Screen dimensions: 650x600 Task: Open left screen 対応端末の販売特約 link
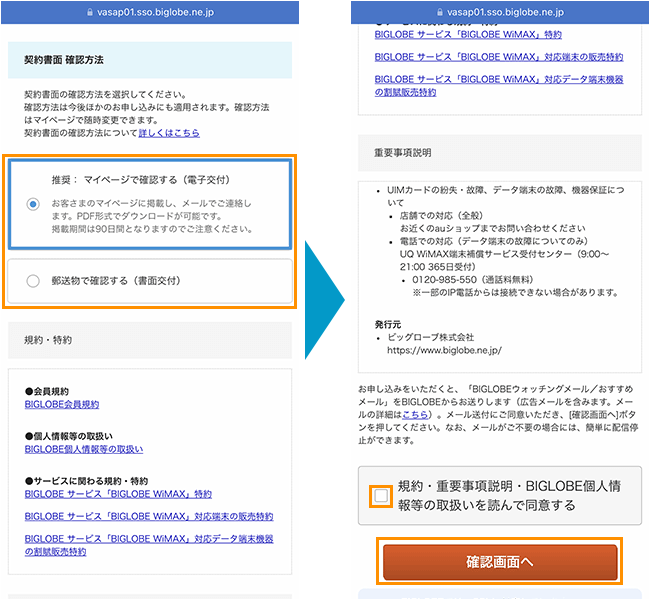149,516
